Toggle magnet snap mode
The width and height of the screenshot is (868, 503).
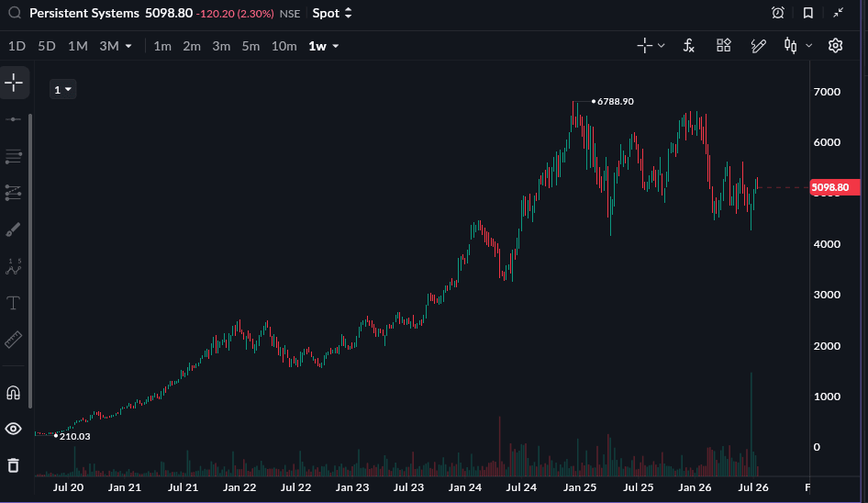(13, 393)
